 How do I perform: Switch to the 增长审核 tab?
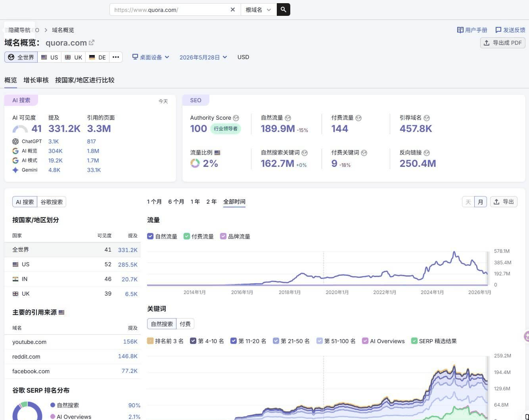36,80
